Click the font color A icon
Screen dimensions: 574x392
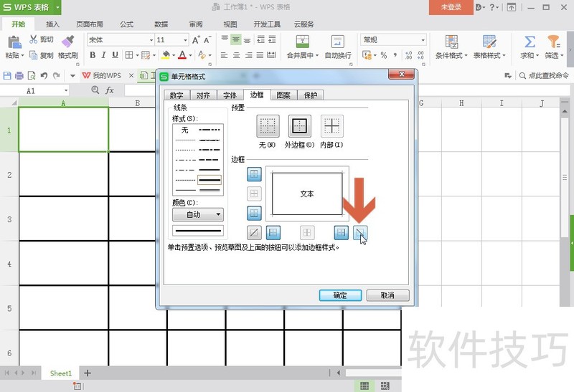(x=182, y=55)
